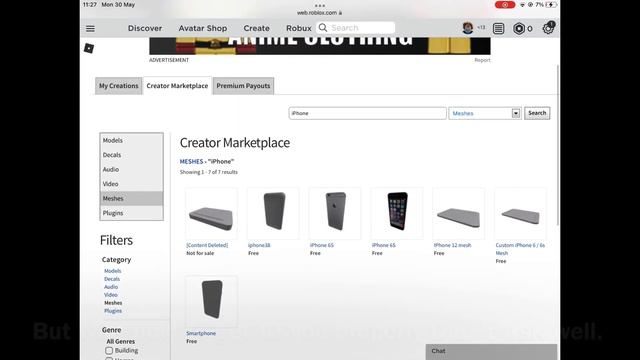640x360 pixels.
Task: Click the Search button next to Meshes dropdown
Action: pyautogui.click(x=537, y=113)
